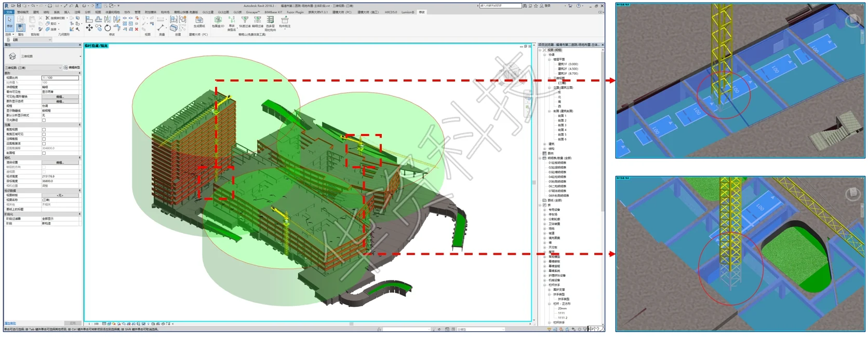
Task: Switch to the 建筑 ribbon tab
Action: (36, 12)
